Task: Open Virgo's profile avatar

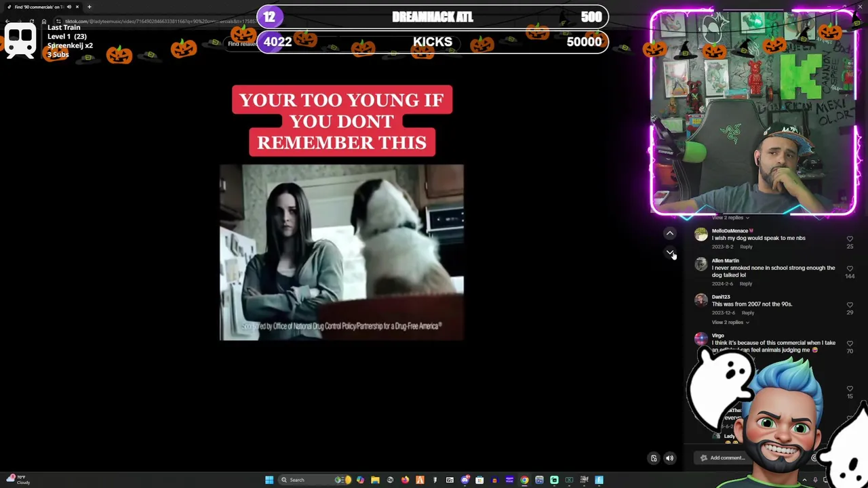Action: 701,340
